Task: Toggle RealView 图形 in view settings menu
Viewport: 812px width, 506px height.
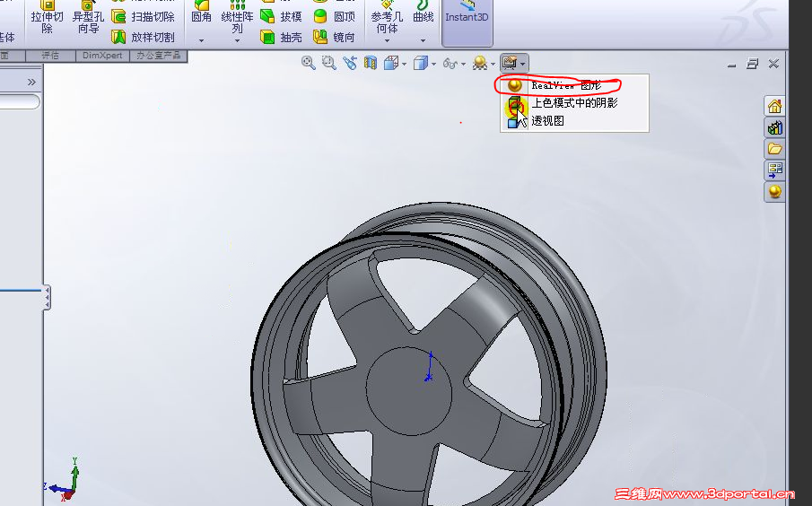Action: (x=574, y=85)
